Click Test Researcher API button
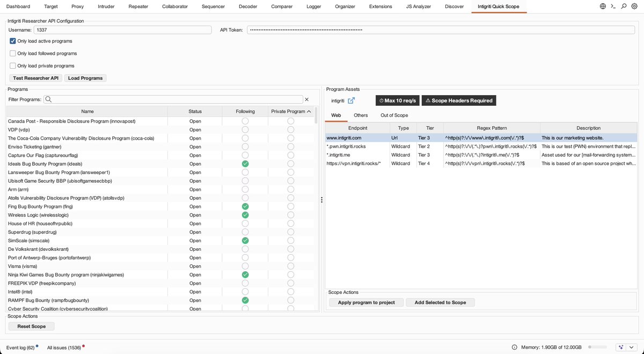The image size is (644, 354). [x=36, y=78]
